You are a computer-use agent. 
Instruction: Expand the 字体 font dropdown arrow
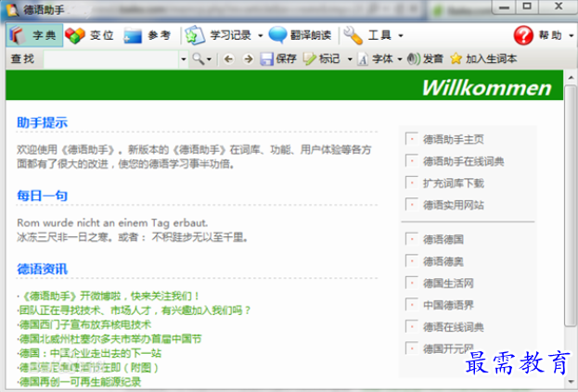pos(400,59)
